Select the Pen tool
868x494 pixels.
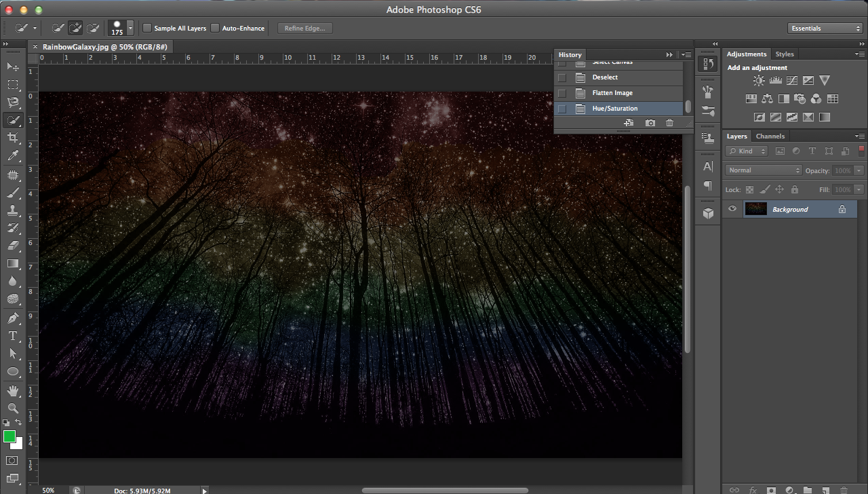(x=13, y=318)
